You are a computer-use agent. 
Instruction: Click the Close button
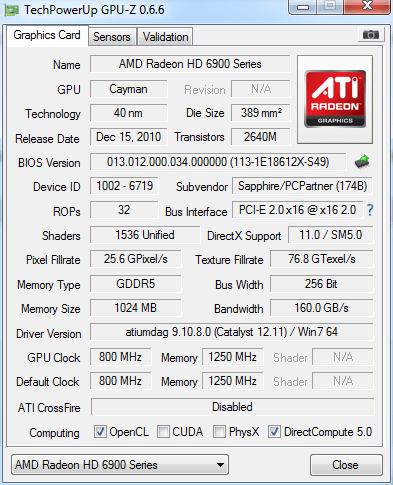coord(346,465)
